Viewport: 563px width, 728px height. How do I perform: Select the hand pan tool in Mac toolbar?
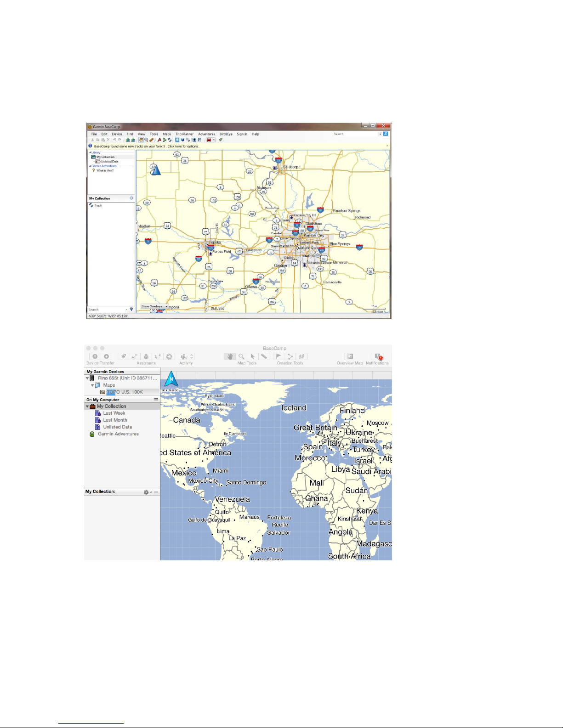(x=230, y=356)
